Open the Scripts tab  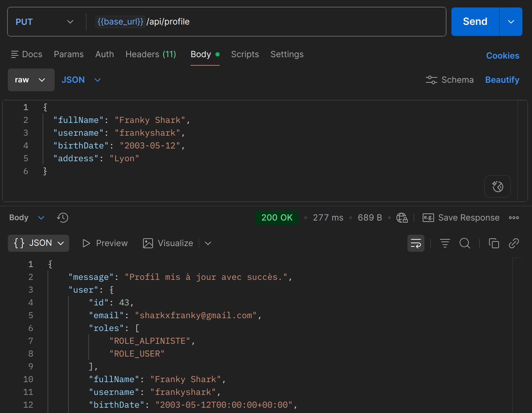[x=245, y=54]
